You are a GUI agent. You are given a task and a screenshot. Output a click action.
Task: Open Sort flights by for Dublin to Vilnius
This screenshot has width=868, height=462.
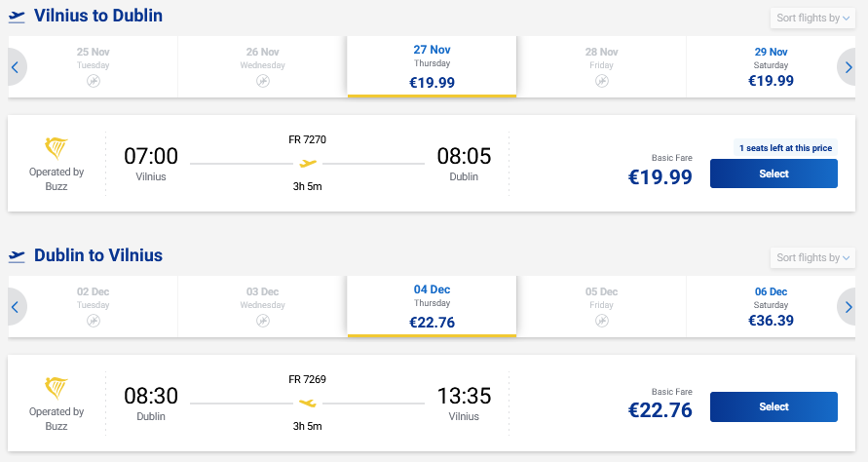812,257
